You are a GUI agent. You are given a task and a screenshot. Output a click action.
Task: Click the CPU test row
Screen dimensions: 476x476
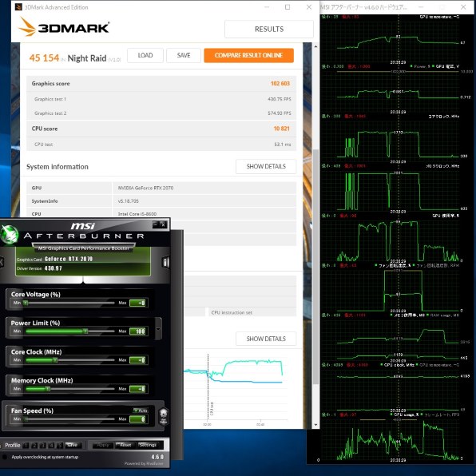pos(161,145)
